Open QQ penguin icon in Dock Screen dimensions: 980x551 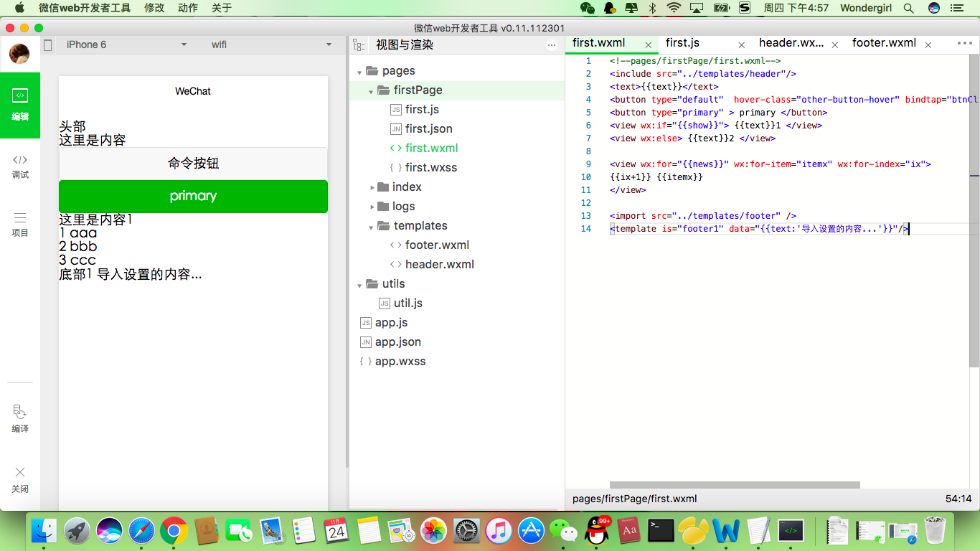click(596, 531)
